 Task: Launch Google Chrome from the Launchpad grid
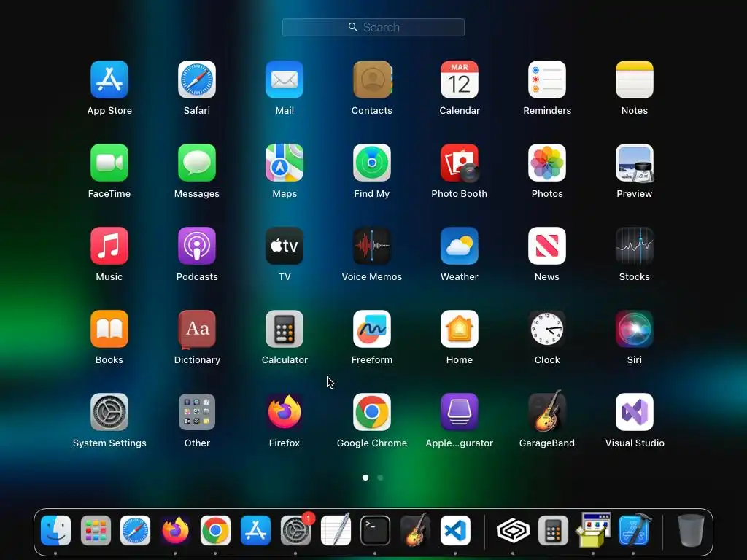click(x=372, y=412)
